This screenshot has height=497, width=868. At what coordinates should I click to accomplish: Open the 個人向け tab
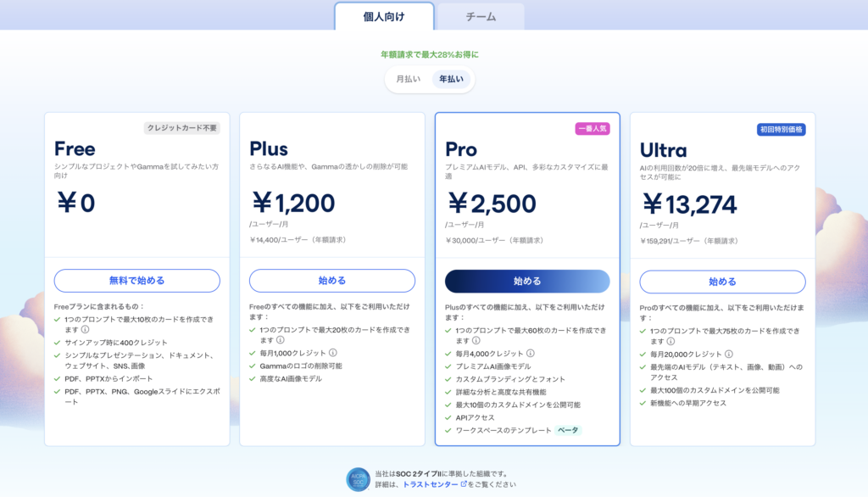384,16
